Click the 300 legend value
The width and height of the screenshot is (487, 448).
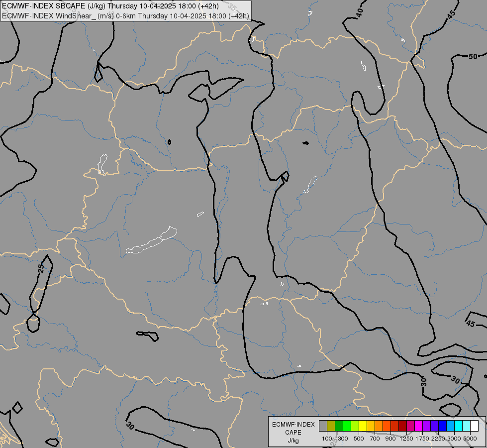coord(343,439)
